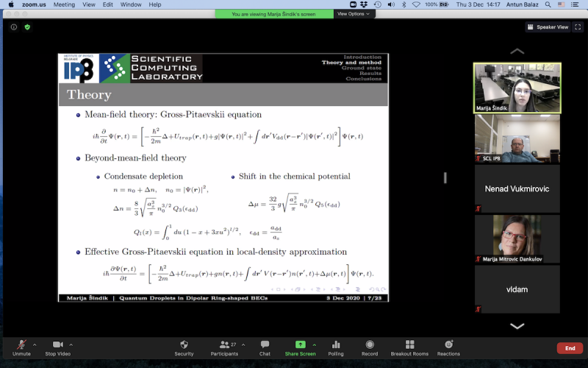
Task: Stop Video camera toggle
Action: point(57,344)
